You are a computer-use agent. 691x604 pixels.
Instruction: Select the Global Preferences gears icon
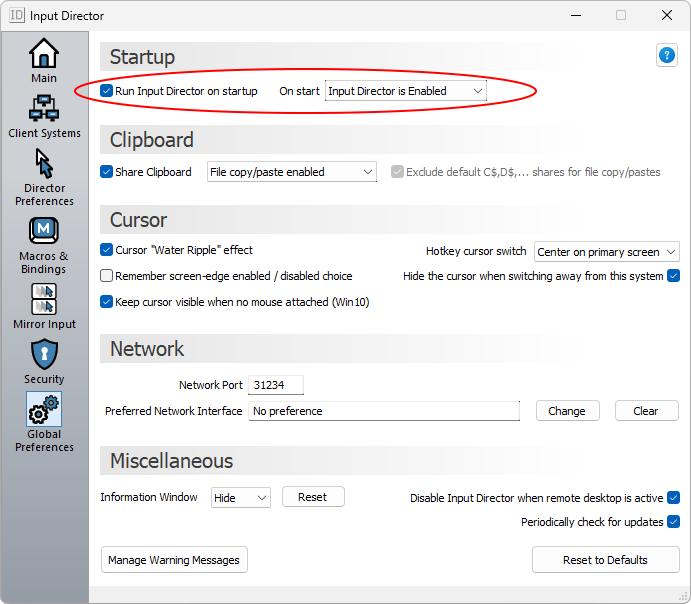click(x=44, y=409)
